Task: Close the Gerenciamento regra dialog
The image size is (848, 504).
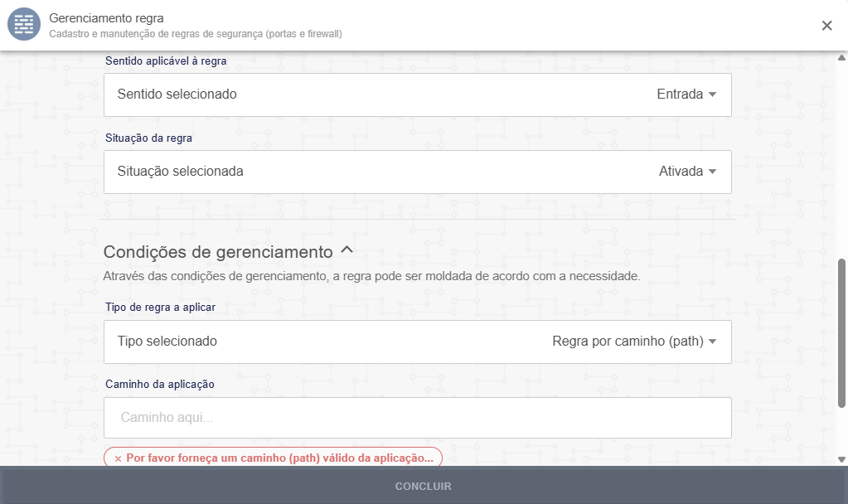Action: coord(826,26)
